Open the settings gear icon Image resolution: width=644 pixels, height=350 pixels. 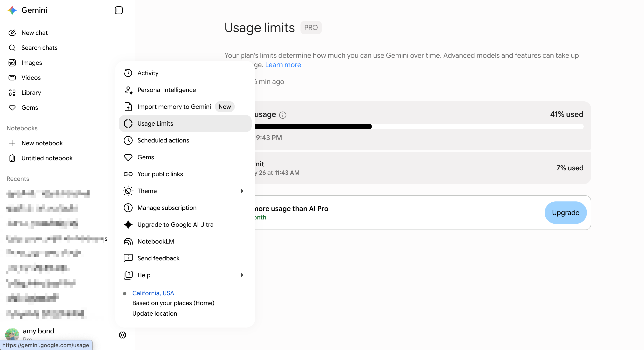pos(123,335)
